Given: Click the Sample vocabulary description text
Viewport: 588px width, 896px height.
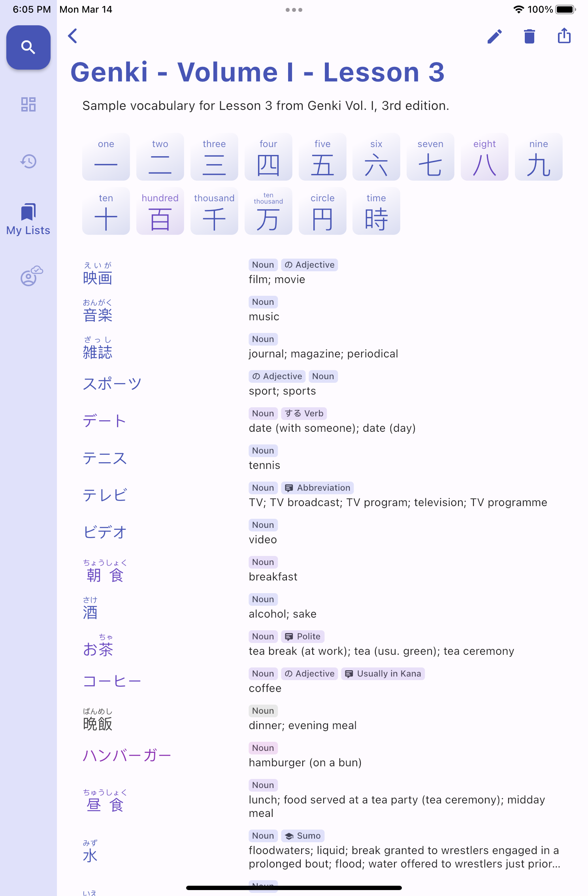Looking at the screenshot, I should 266,106.
